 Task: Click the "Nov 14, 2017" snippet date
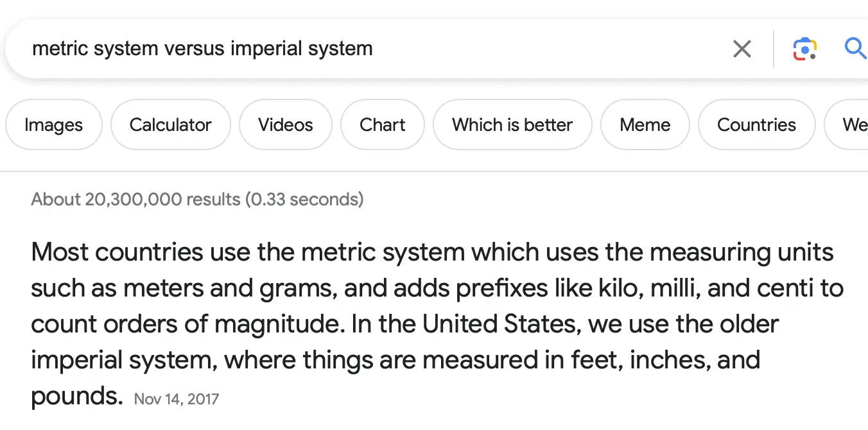coord(177,399)
